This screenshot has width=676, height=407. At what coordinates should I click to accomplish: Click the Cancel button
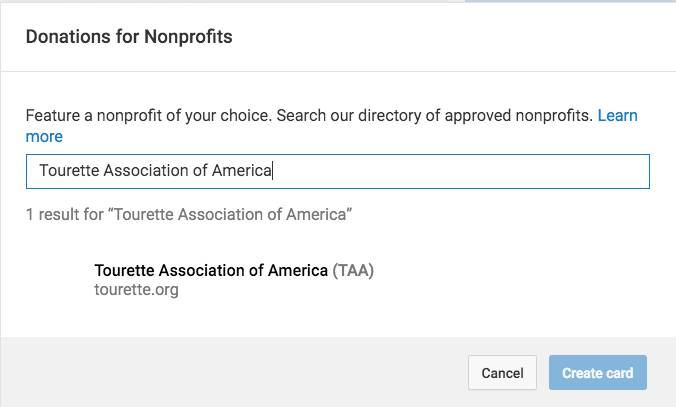502,373
